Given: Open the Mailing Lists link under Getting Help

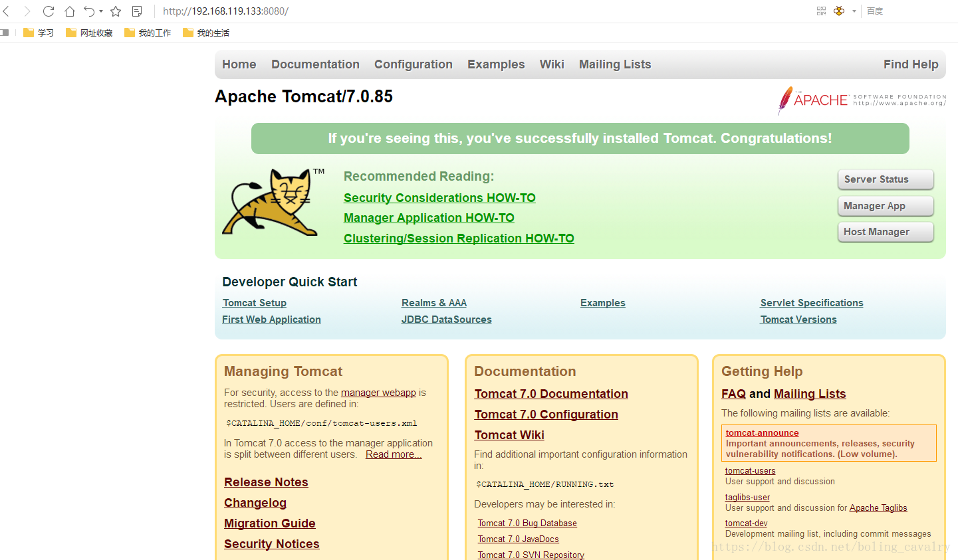Looking at the screenshot, I should coord(810,394).
